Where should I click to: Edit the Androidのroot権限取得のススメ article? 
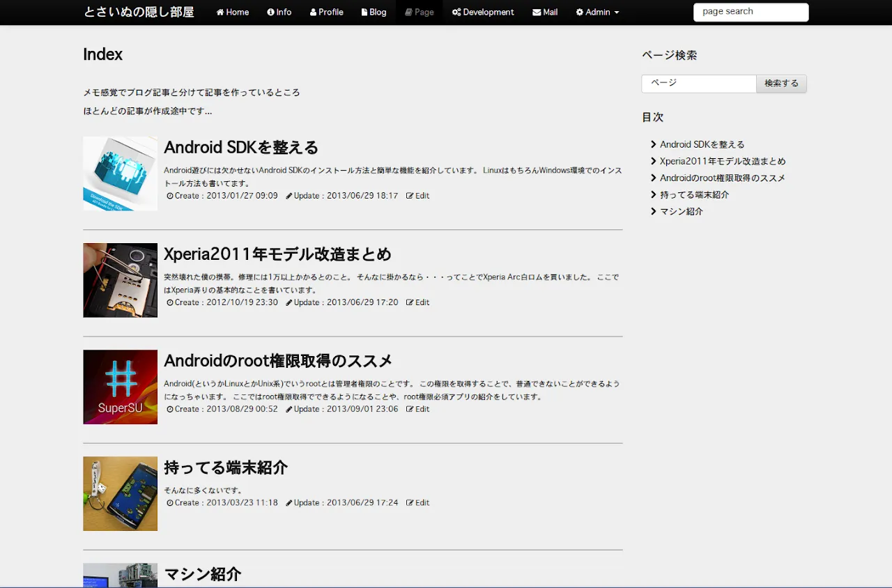(x=418, y=410)
